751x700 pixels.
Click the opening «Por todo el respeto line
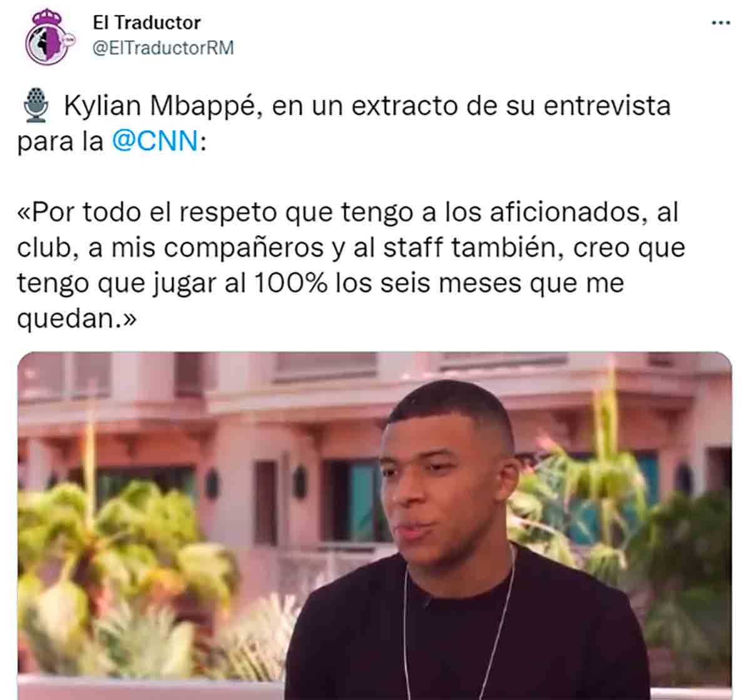coord(347,213)
